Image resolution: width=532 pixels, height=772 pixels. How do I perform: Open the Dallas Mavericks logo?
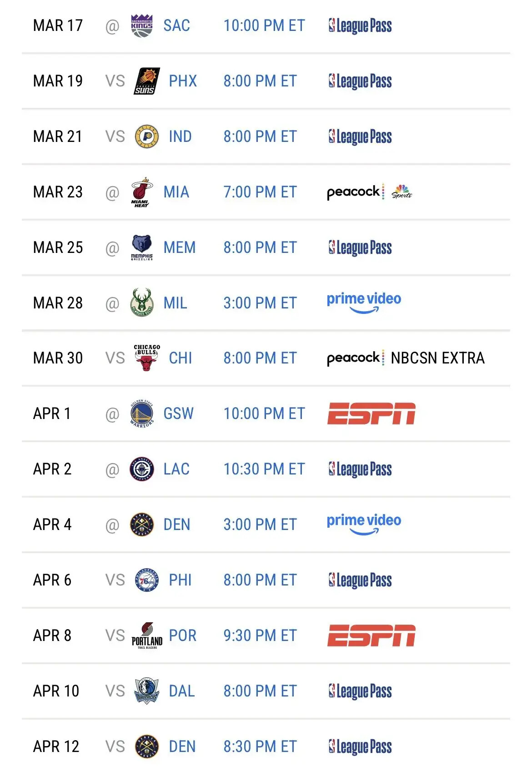(x=147, y=691)
